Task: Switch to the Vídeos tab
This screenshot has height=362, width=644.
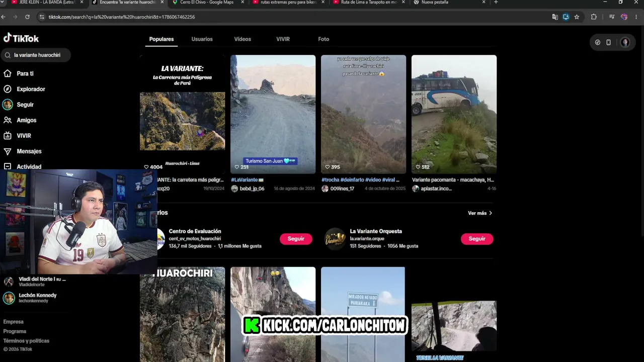Action: point(243,39)
